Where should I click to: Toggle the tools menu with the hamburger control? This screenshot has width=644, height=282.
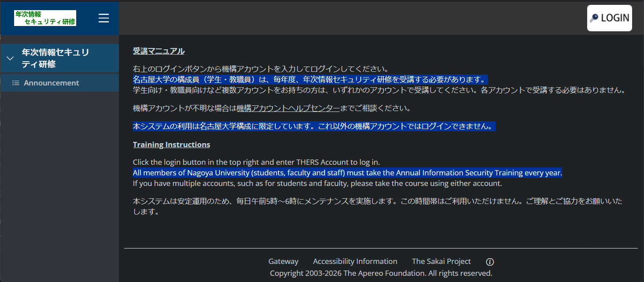pyautogui.click(x=104, y=18)
